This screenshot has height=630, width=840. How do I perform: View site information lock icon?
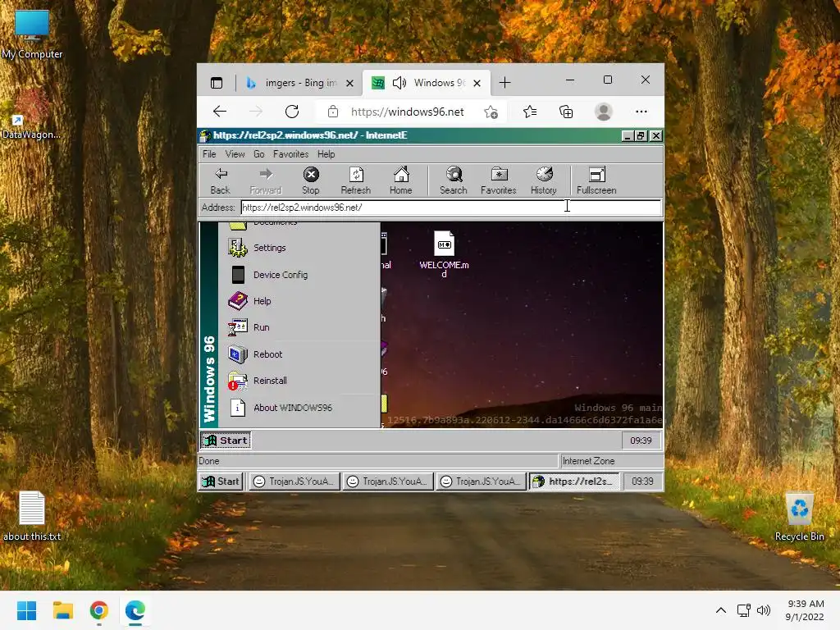333,112
